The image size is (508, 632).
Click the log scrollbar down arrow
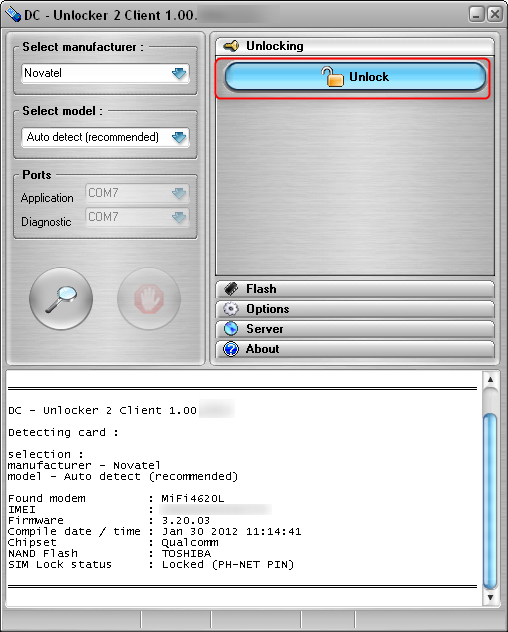[x=490, y=597]
